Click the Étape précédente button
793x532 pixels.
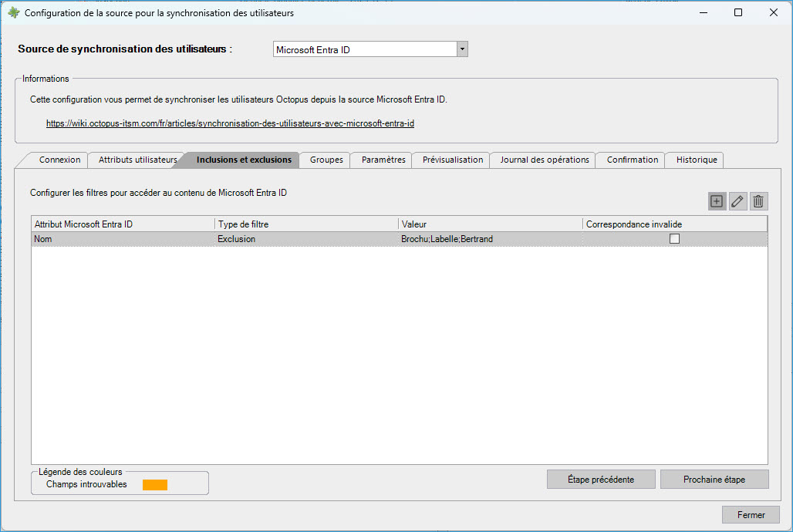[600, 479]
